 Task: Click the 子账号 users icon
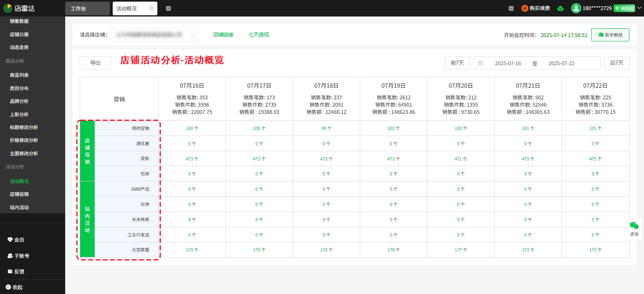pyautogui.click(x=10, y=256)
